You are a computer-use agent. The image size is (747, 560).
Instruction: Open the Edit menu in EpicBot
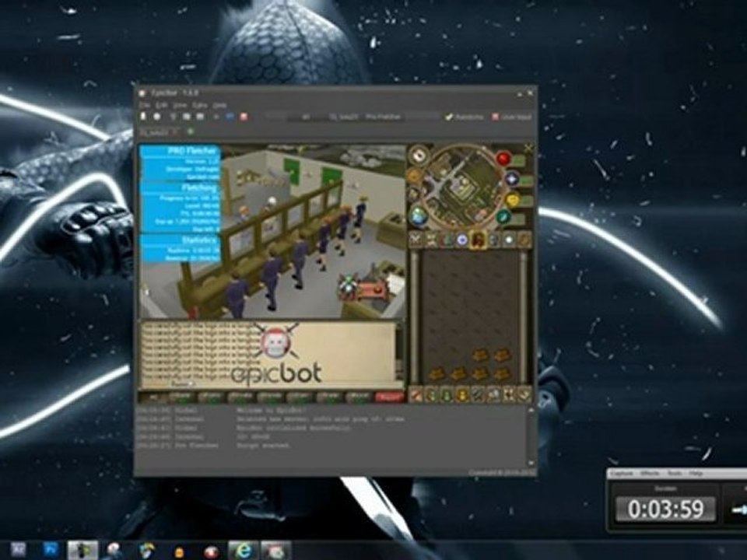click(x=162, y=105)
